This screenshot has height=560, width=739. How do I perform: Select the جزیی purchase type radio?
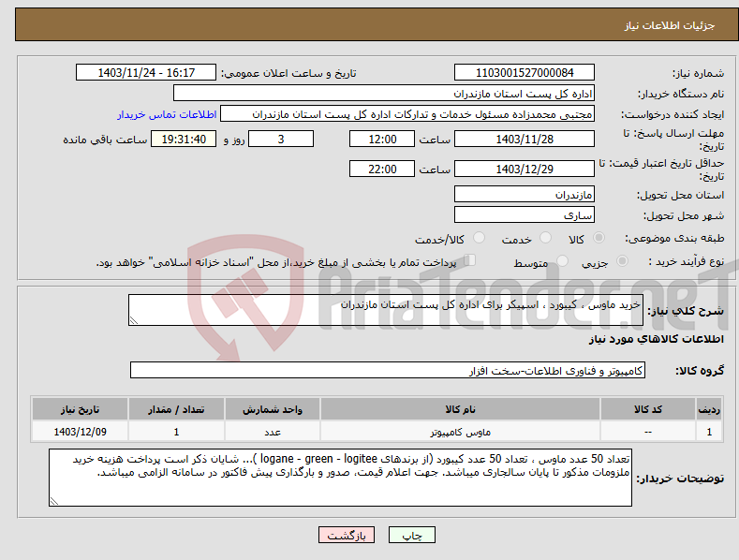point(622,260)
